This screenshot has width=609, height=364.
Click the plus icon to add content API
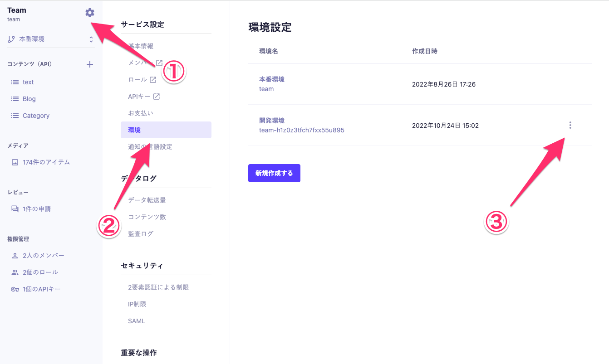(90, 64)
